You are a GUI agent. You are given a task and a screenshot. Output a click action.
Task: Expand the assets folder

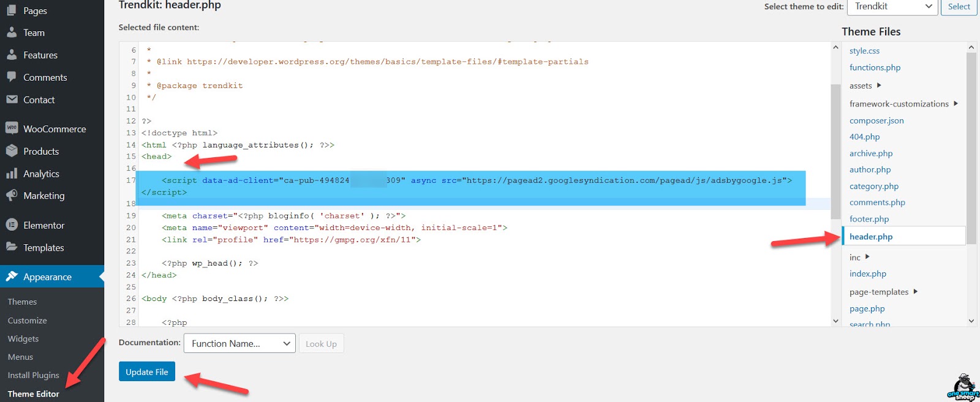click(x=865, y=86)
